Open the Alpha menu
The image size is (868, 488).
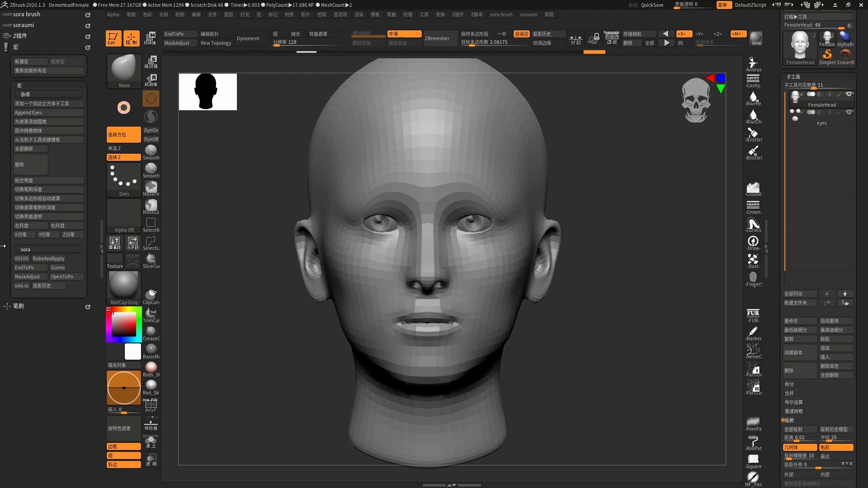point(113,14)
